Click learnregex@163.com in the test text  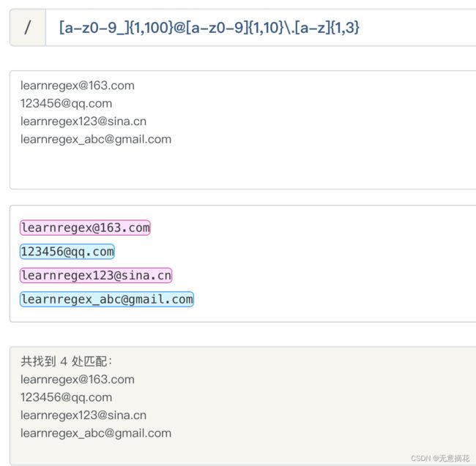pyautogui.click(x=78, y=86)
